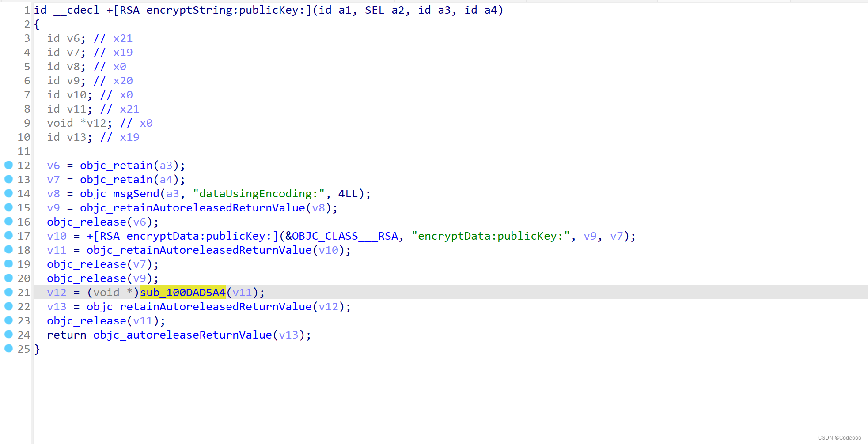Select variable v8 assignment on line 14
Screen dimensions: 868x444
pyautogui.click(x=53, y=194)
